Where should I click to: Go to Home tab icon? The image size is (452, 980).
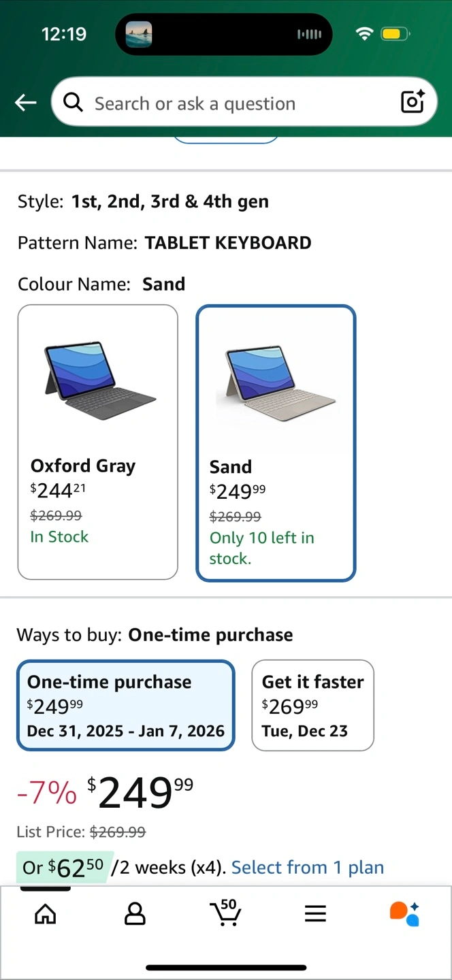tap(46, 913)
